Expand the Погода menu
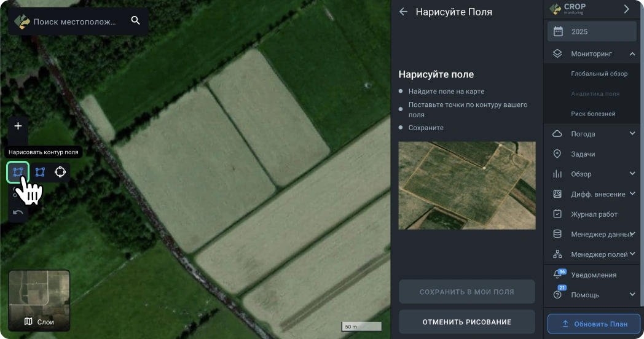Image resolution: width=644 pixels, height=339 pixels. click(x=632, y=134)
